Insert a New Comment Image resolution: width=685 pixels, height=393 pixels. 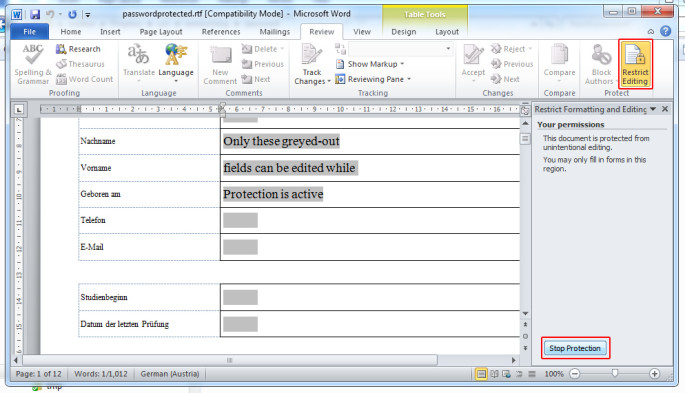(220, 64)
